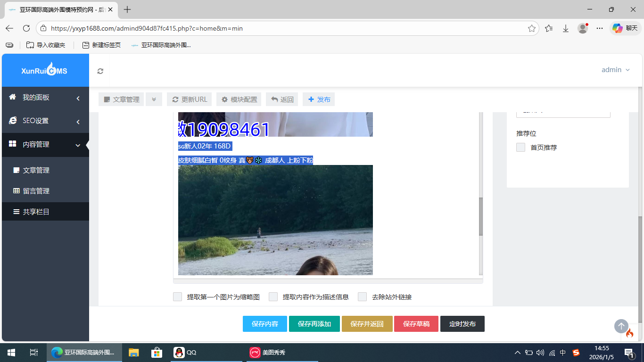Select 留言管理 in the sidebar
The height and width of the screenshot is (362, 644).
pyautogui.click(x=36, y=191)
